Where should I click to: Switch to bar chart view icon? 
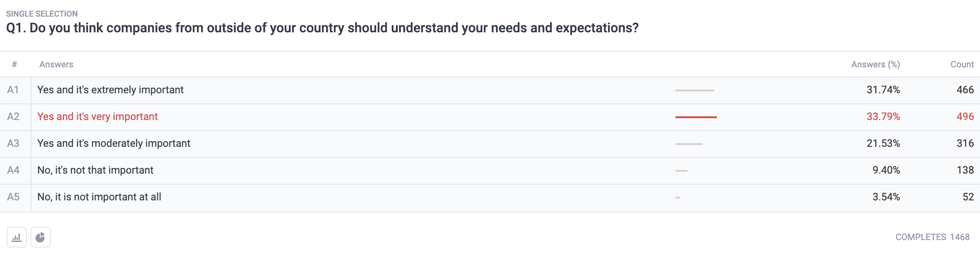pos(17,237)
